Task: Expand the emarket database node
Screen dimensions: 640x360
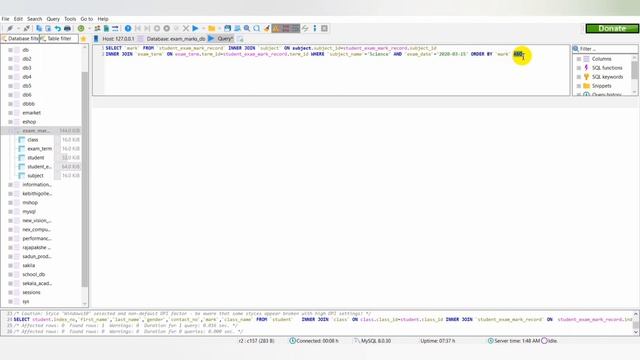Action: (10, 113)
